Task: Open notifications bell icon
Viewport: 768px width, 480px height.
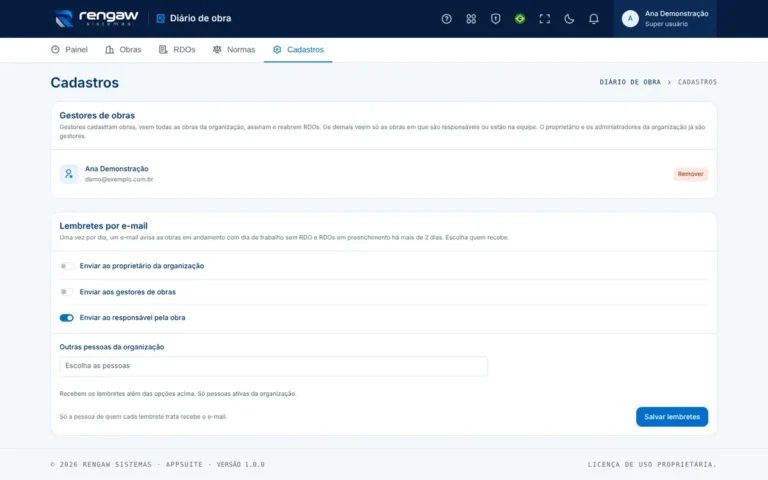Action: 593,19
